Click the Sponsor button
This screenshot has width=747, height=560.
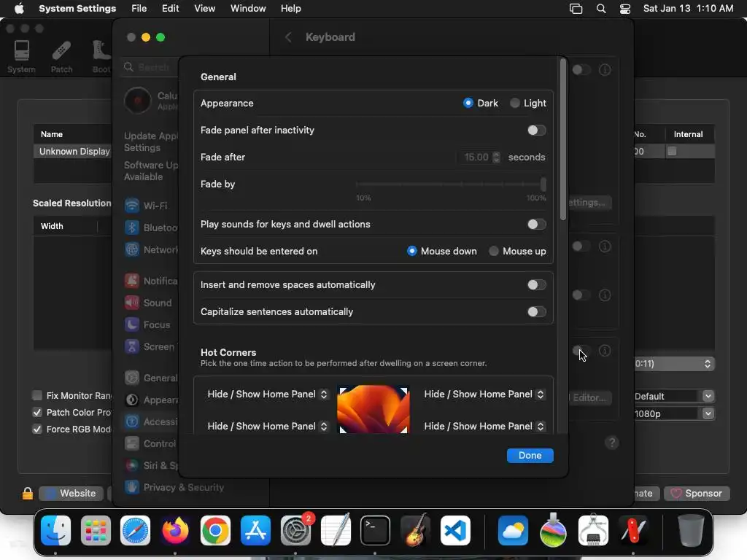pyautogui.click(x=696, y=494)
